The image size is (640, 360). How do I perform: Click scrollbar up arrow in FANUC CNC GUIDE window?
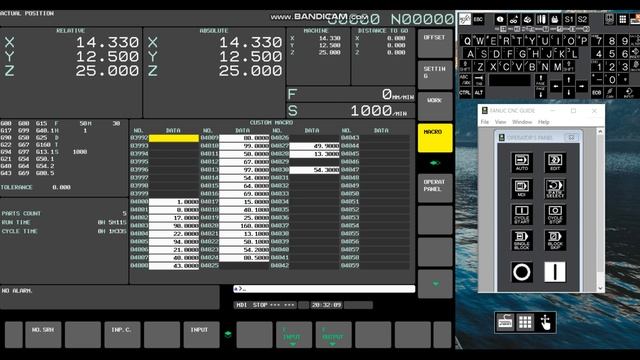point(600,131)
